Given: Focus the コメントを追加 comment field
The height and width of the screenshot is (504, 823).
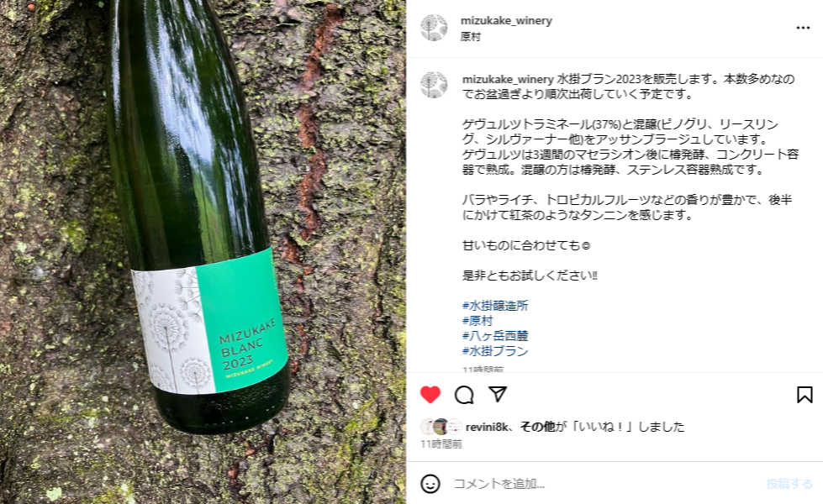Looking at the screenshot, I should [604, 484].
